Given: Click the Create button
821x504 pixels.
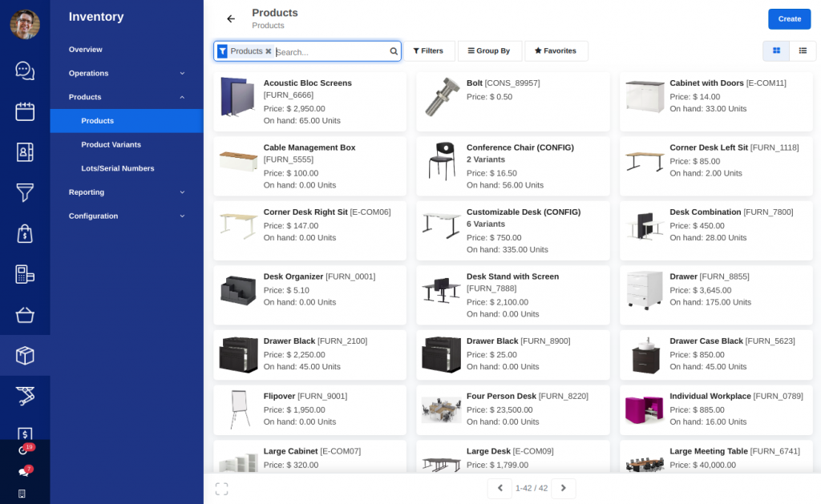Looking at the screenshot, I should click(789, 18).
